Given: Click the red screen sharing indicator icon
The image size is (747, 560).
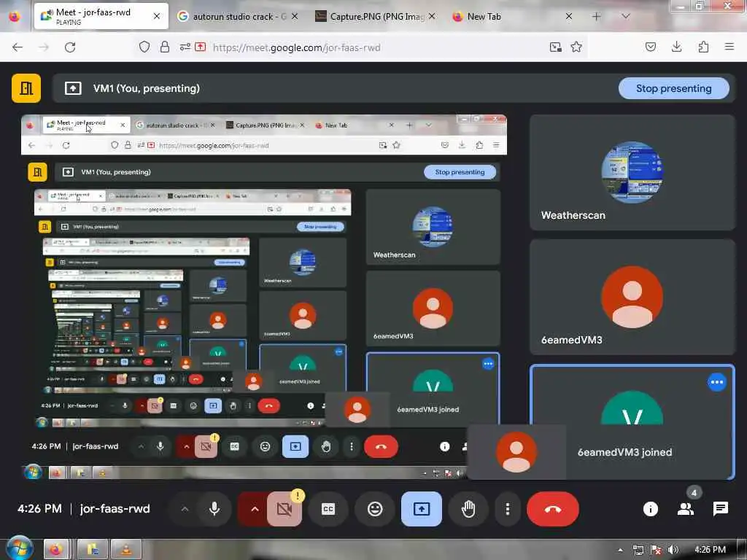Looking at the screenshot, I should tap(200, 47).
